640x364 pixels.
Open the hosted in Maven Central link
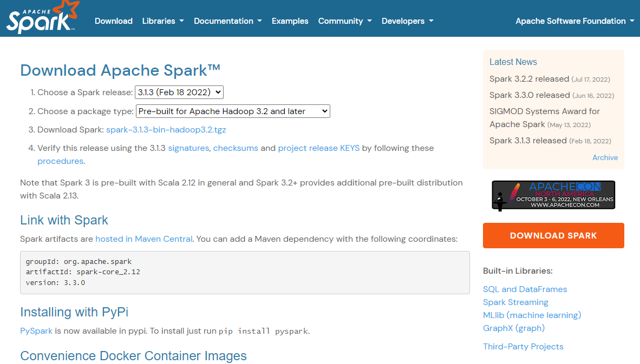pyautogui.click(x=143, y=239)
